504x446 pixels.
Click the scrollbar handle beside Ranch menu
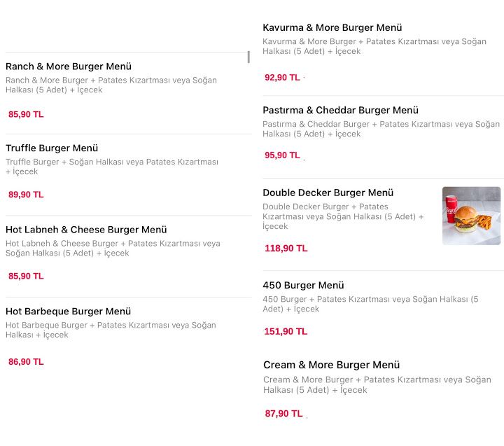[248, 57]
